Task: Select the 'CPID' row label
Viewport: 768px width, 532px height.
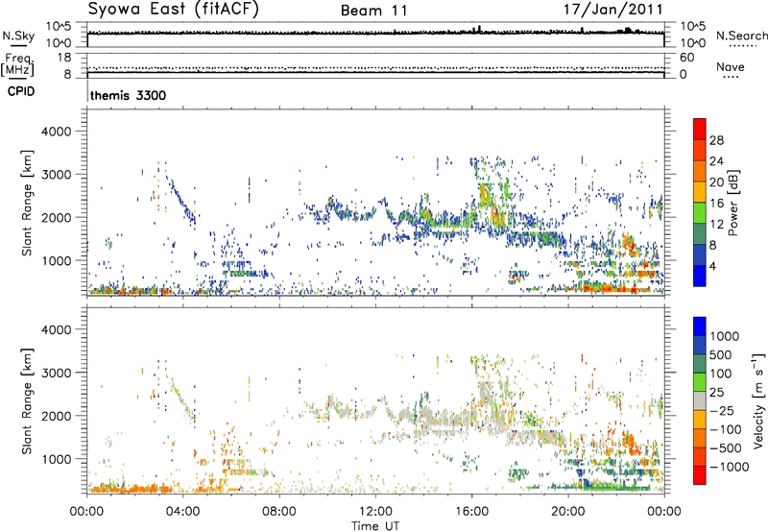Action: pyautogui.click(x=21, y=91)
